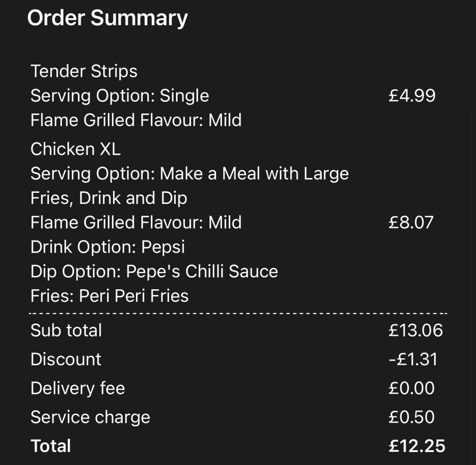Click the Serving Option: Single line
476x465 pixels.
[x=119, y=96]
